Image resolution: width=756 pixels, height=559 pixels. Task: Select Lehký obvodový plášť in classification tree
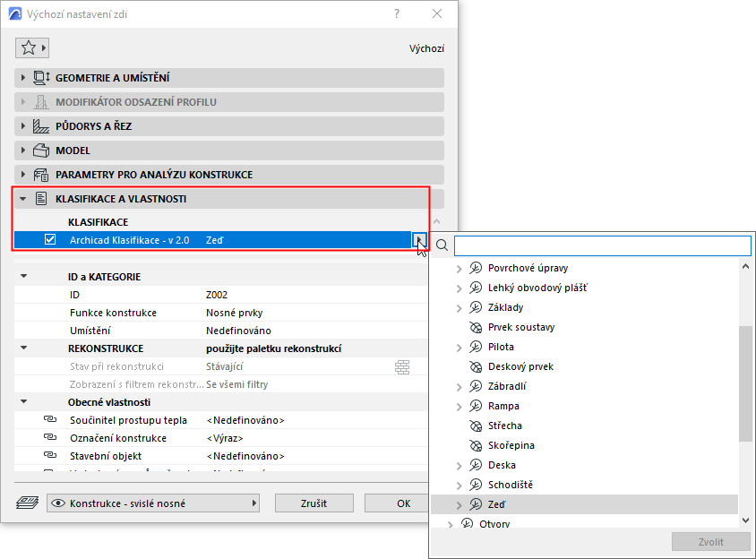pyautogui.click(x=537, y=288)
